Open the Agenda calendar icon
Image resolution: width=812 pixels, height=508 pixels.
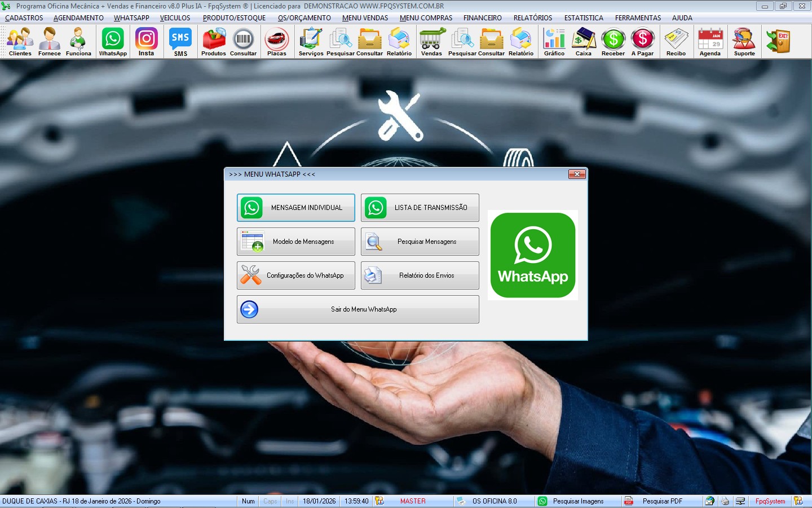point(710,42)
